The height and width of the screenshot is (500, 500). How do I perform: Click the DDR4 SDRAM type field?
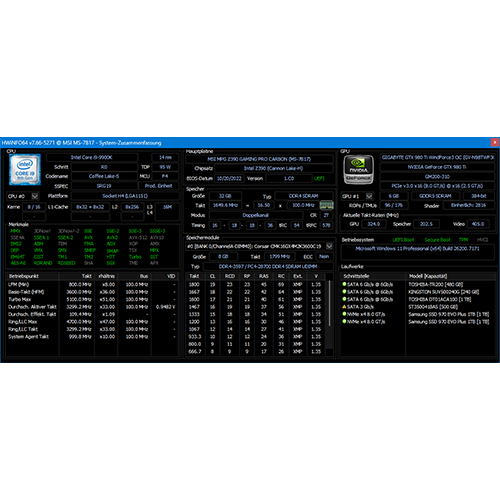click(x=303, y=196)
